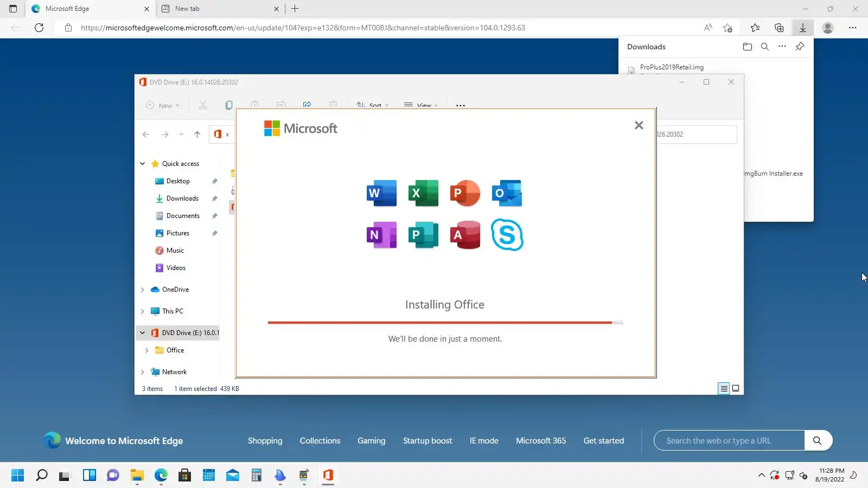
Task: Switch to the Microsoft Edge tab
Action: pos(90,9)
